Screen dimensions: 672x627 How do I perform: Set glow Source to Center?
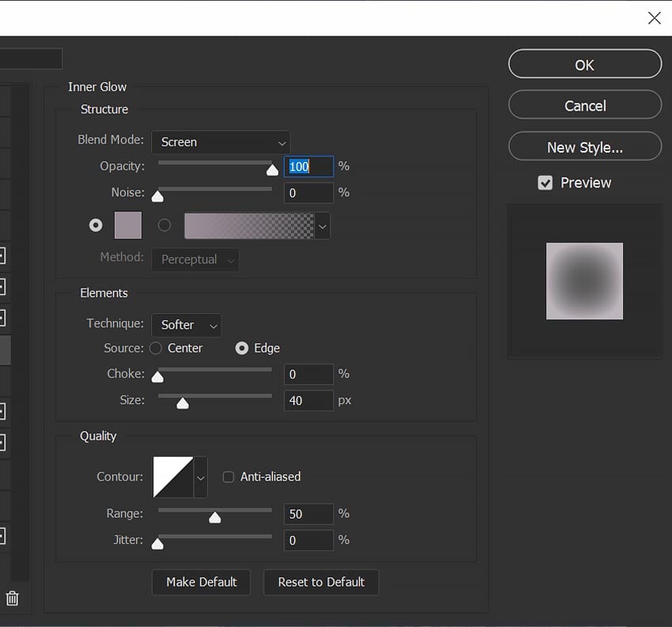pos(156,348)
